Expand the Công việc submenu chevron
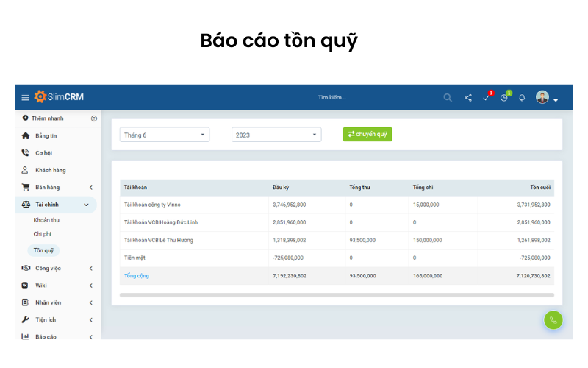The image size is (588, 368). click(x=90, y=269)
